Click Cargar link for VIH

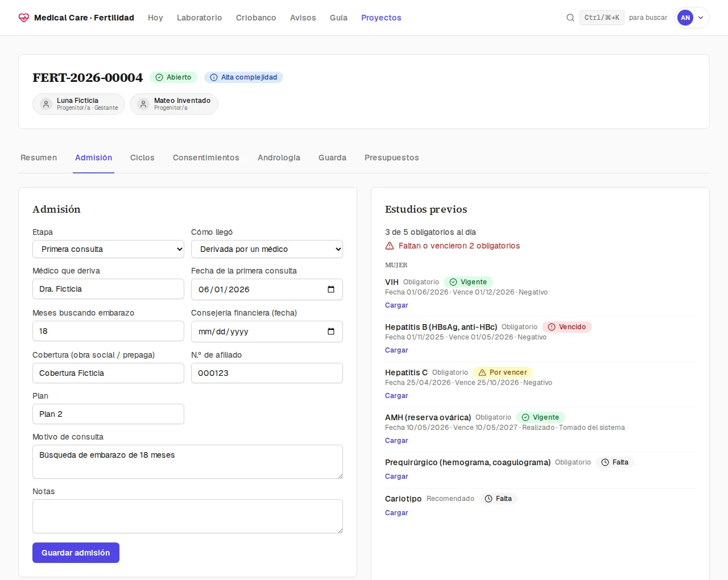396,305
